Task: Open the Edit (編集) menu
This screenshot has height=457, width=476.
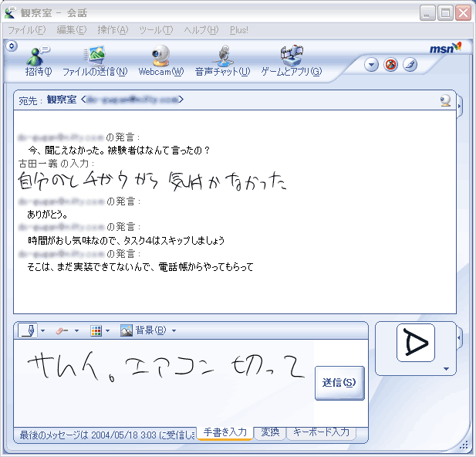Action: pyautogui.click(x=72, y=30)
